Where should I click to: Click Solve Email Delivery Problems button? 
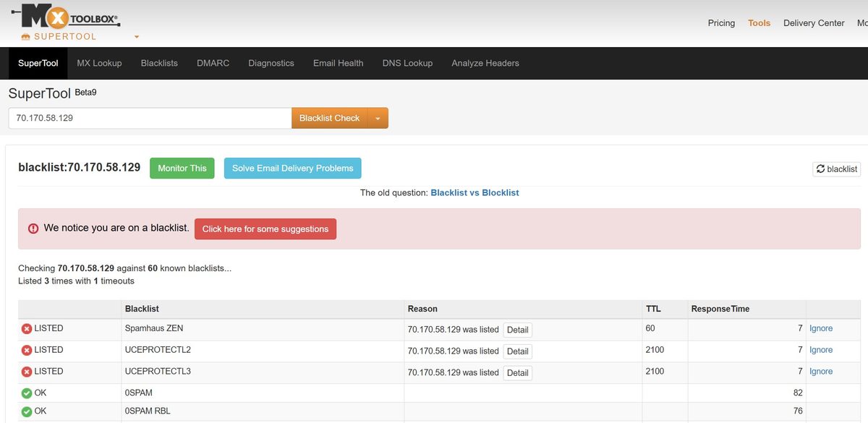(293, 168)
